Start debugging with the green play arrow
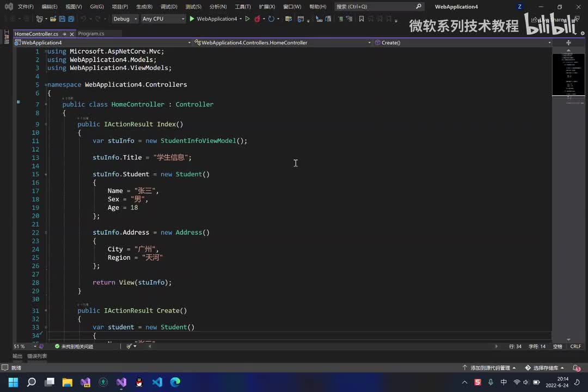 point(192,19)
